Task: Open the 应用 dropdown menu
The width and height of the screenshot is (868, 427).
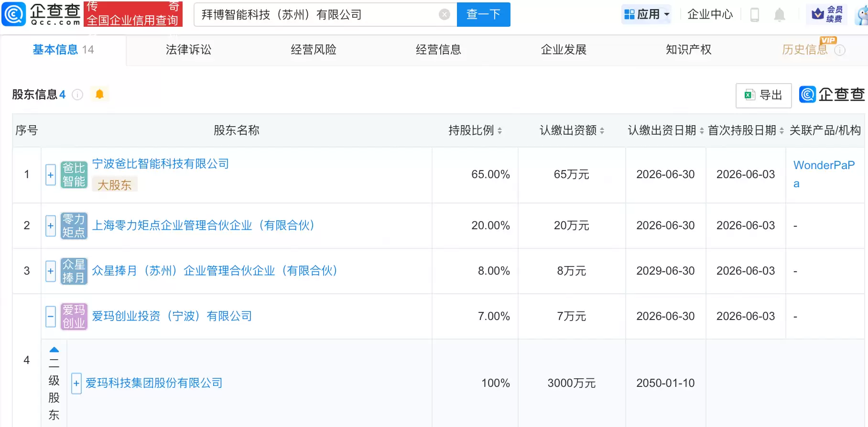Action: (647, 14)
